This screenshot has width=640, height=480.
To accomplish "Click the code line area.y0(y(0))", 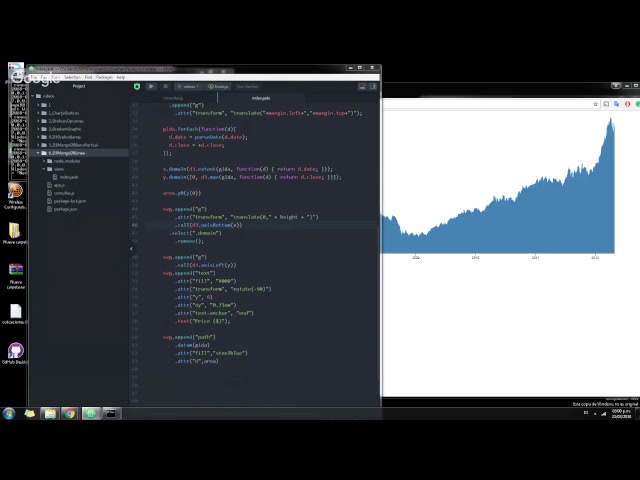I will 182,193.
